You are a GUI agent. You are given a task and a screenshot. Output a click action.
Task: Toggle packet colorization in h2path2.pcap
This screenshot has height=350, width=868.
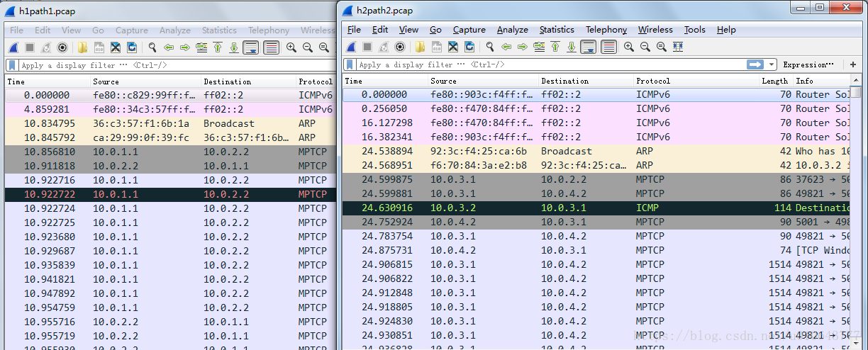point(608,47)
